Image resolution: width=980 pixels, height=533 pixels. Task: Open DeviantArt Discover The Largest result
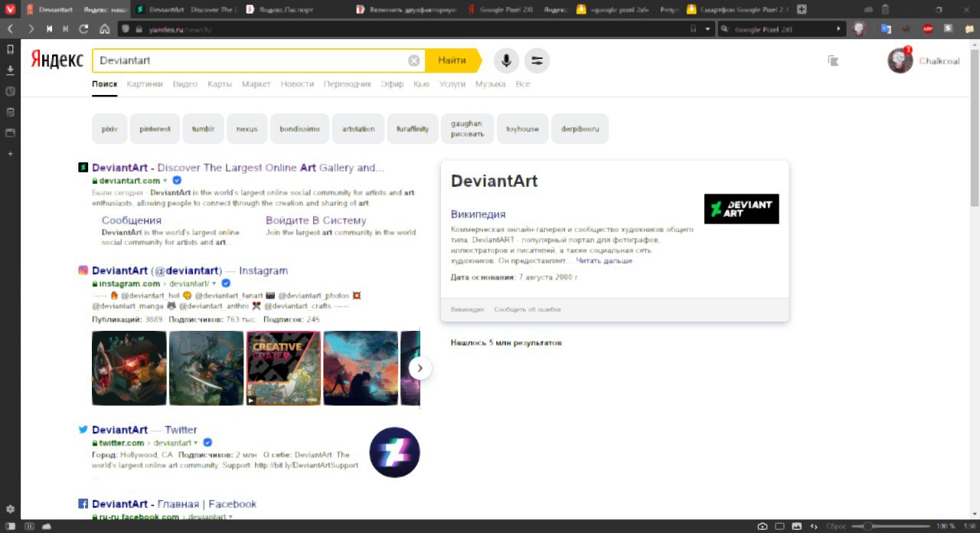(238, 168)
